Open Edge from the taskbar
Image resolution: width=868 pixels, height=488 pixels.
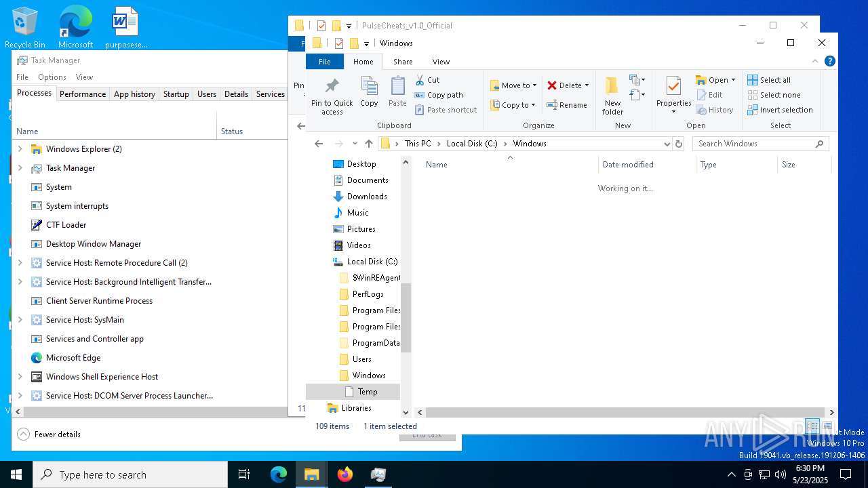[279, 474]
